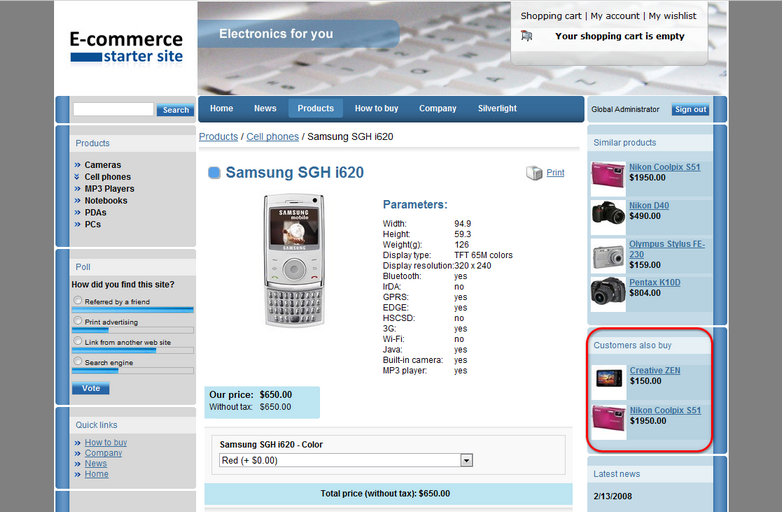Image resolution: width=782 pixels, height=512 pixels.
Task: Click the Sign out button
Action: click(x=690, y=110)
